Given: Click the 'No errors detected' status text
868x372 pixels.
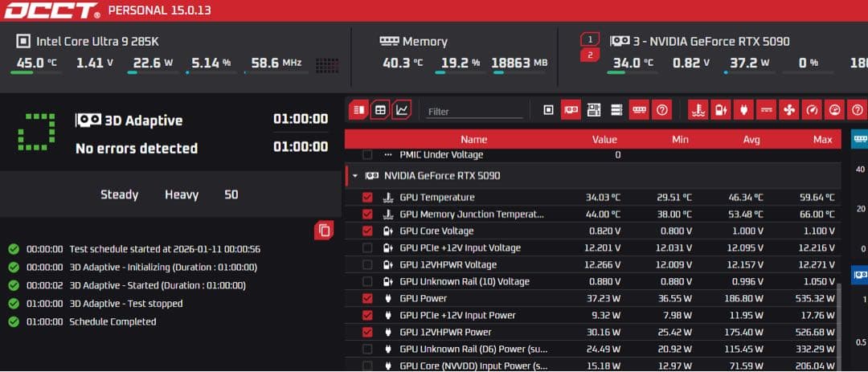Looking at the screenshot, I should pyautogui.click(x=136, y=149).
